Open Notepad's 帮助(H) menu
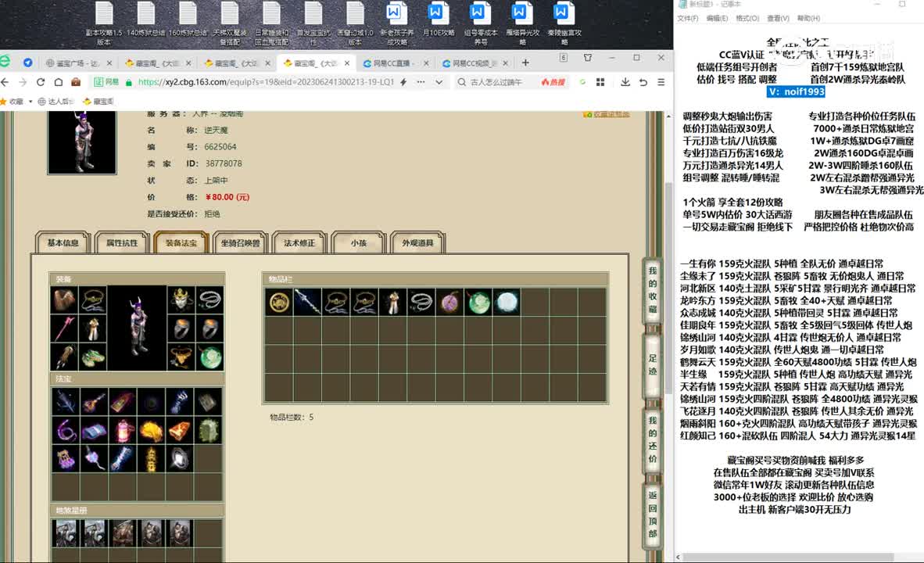The image size is (924, 563). [808, 18]
